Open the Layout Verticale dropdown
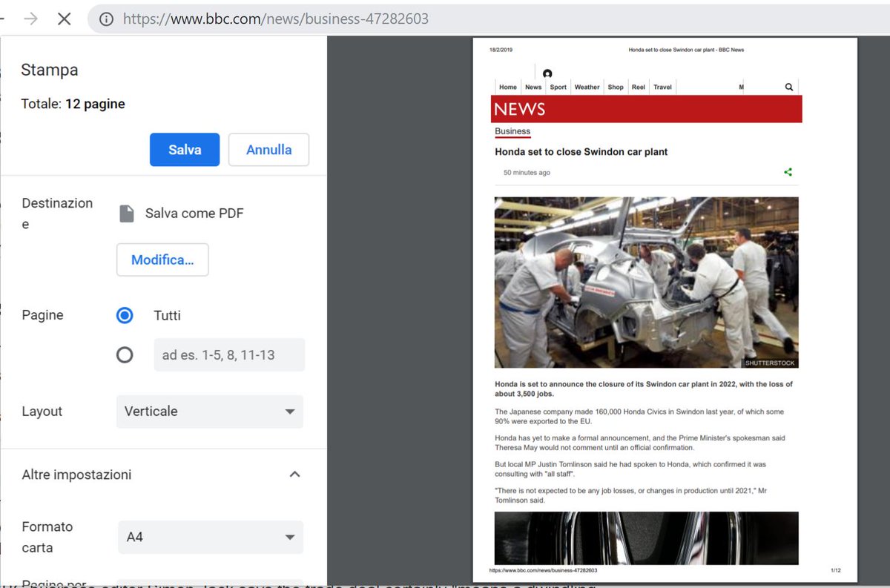Screen dimensions: 890x588 point(210,412)
